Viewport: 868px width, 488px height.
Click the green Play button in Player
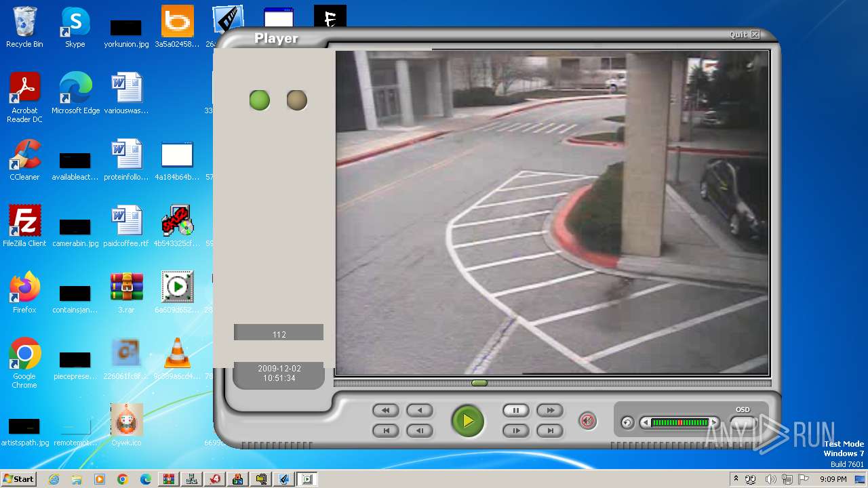[x=468, y=420]
